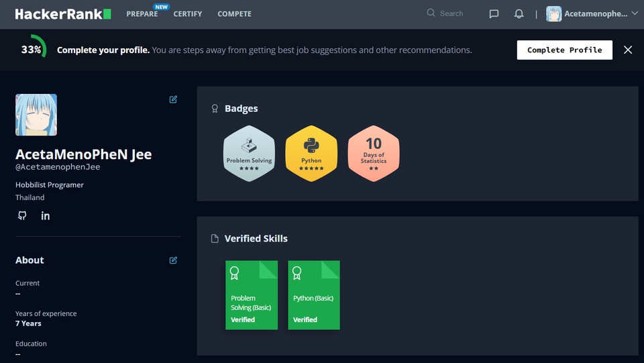Click the AcetaMenoPheN Jee name heading
This screenshot has height=363, width=644.
pos(83,154)
